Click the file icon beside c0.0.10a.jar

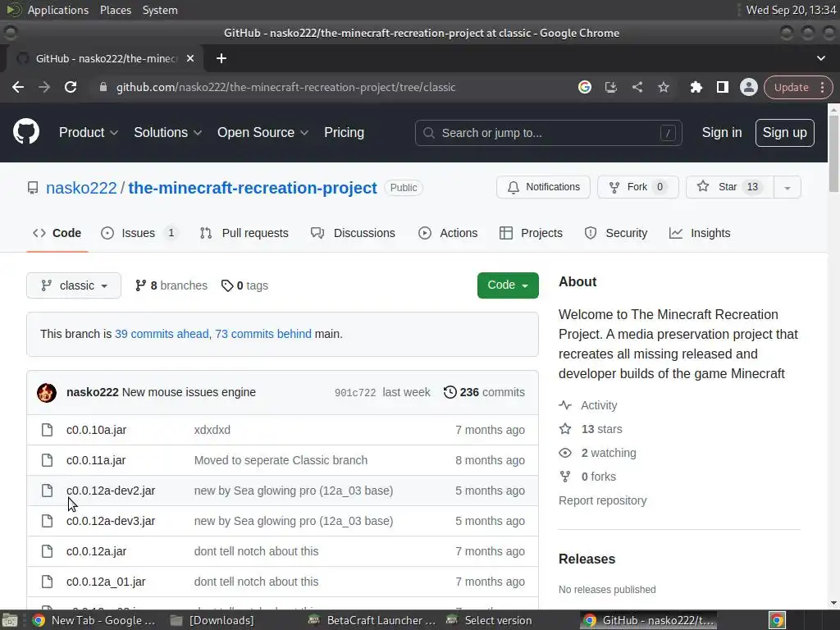pyautogui.click(x=47, y=430)
